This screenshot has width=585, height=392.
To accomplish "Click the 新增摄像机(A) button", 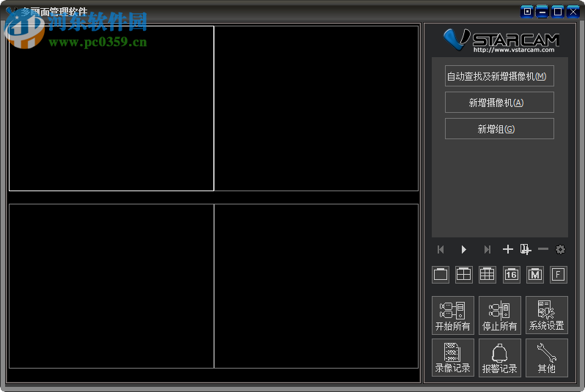I will click(x=499, y=103).
